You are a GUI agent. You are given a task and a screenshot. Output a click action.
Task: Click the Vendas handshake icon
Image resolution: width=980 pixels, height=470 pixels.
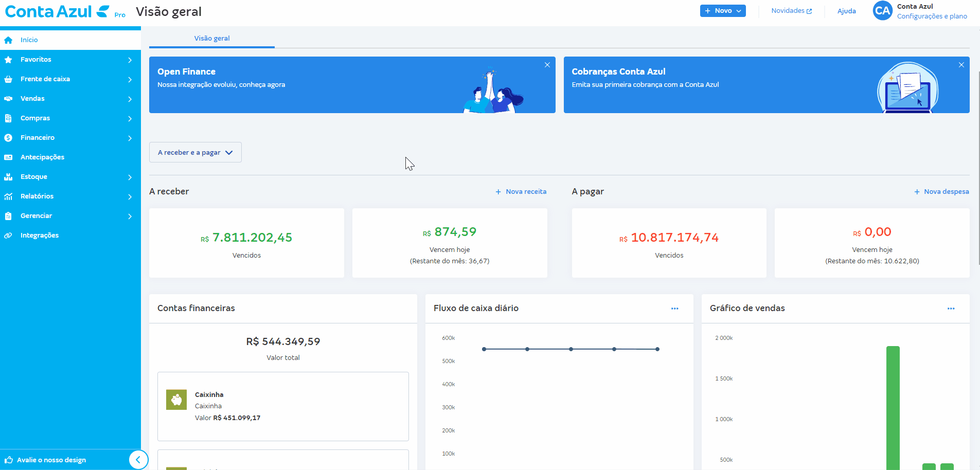[8, 99]
